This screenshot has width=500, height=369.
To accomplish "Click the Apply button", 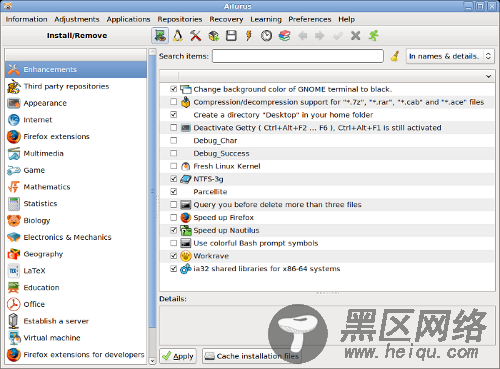I will point(178,356).
